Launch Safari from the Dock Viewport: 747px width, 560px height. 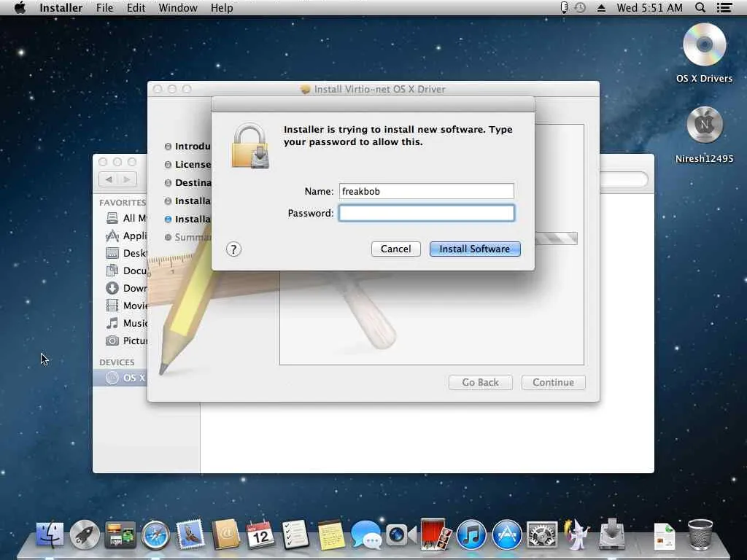pos(155,534)
